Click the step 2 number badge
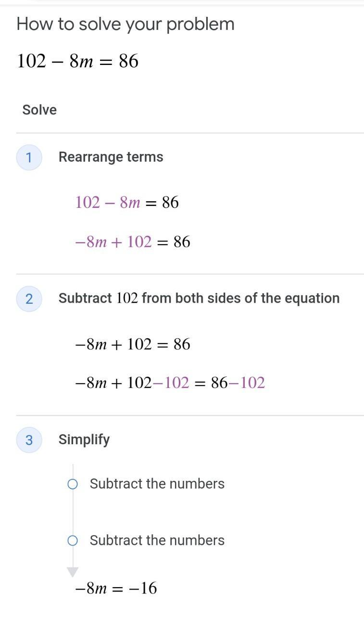364x618 pixels. (x=29, y=299)
